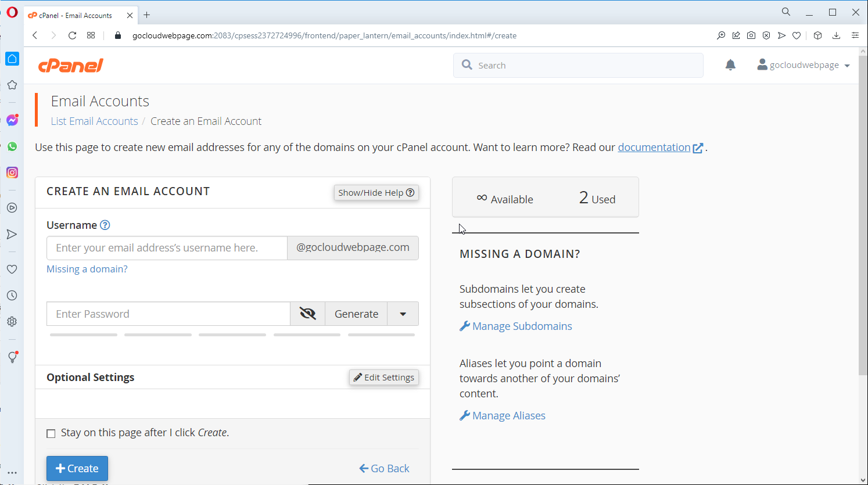Click the Username help question icon
The height and width of the screenshot is (485, 868).
click(105, 225)
